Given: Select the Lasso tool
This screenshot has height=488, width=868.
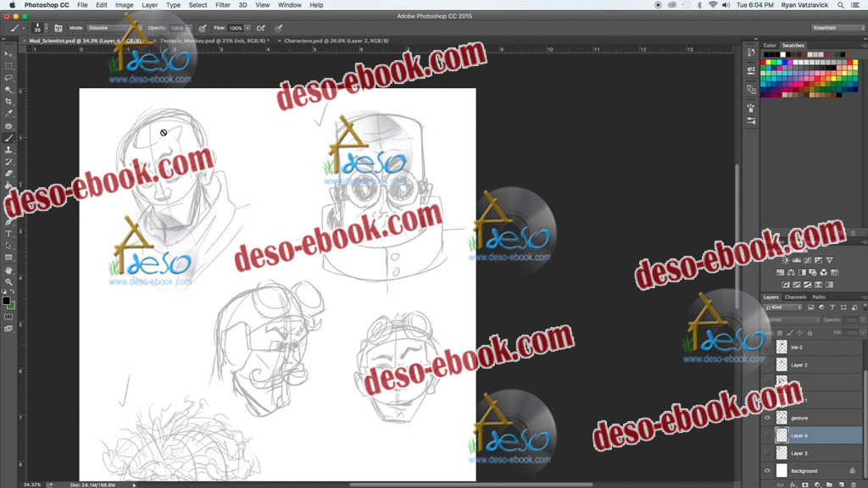Looking at the screenshot, I should (9, 78).
